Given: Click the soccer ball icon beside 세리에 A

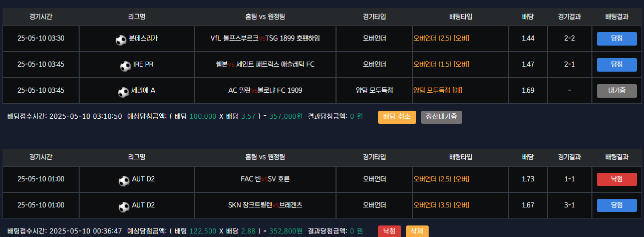Looking at the screenshot, I should (x=123, y=92).
